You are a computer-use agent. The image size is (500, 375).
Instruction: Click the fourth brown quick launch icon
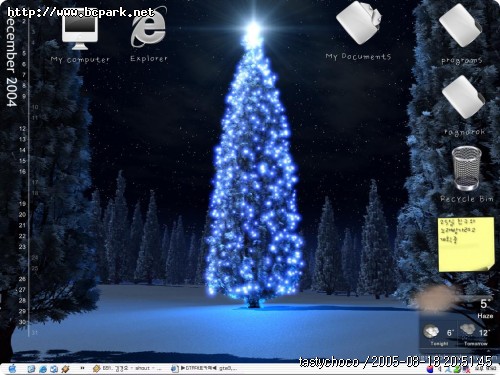65,369
